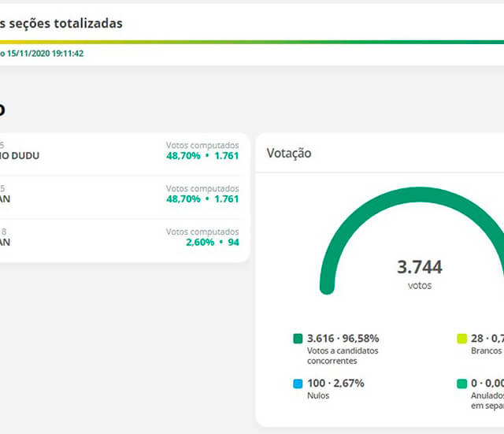Viewport: 504px width, 434px height.
Task: Select the IO DUDU candidate name
Action: (x=20, y=155)
